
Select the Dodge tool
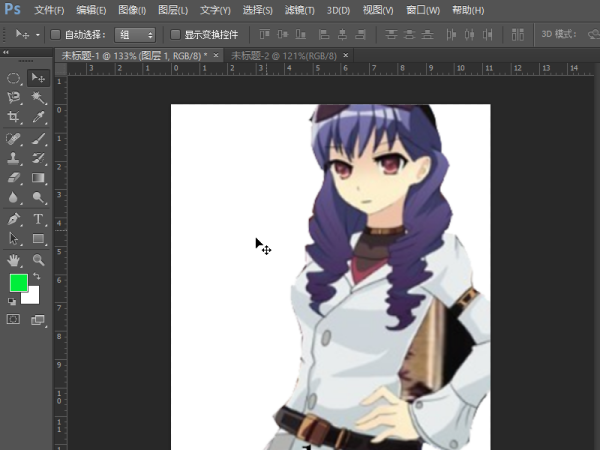pyautogui.click(x=38, y=197)
